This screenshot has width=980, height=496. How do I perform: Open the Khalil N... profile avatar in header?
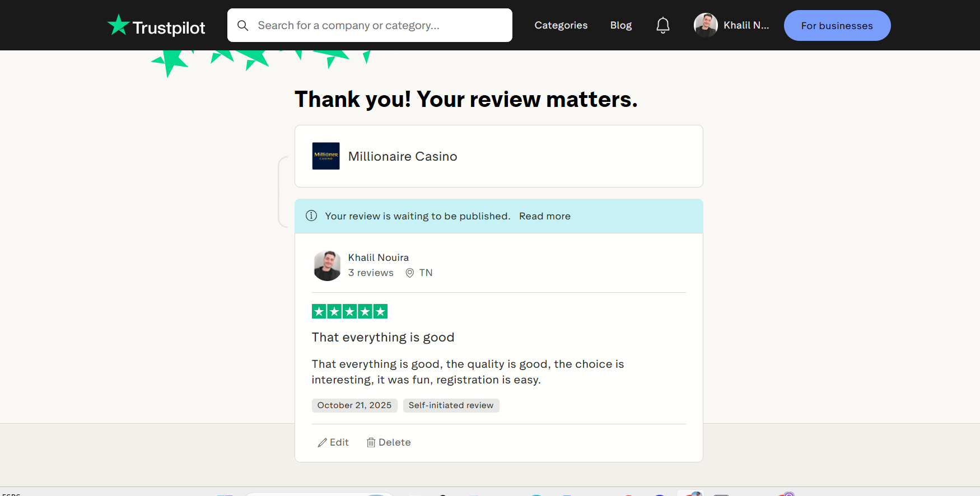706,25
